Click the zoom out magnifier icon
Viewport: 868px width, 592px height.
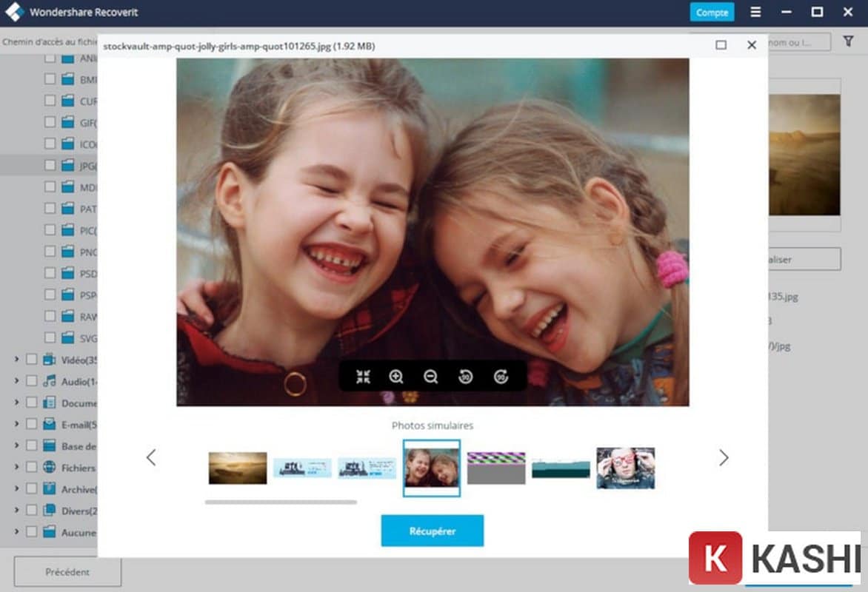(430, 377)
